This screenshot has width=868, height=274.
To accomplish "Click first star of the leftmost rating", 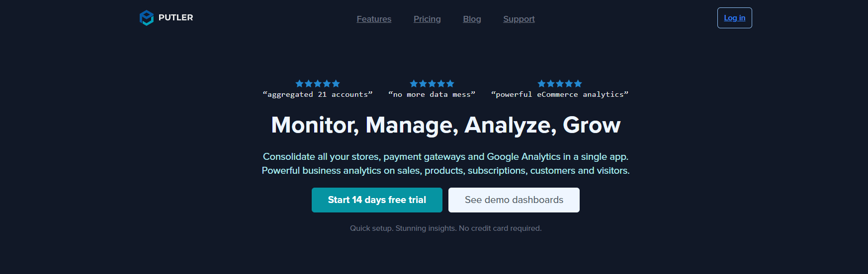I will (x=299, y=83).
